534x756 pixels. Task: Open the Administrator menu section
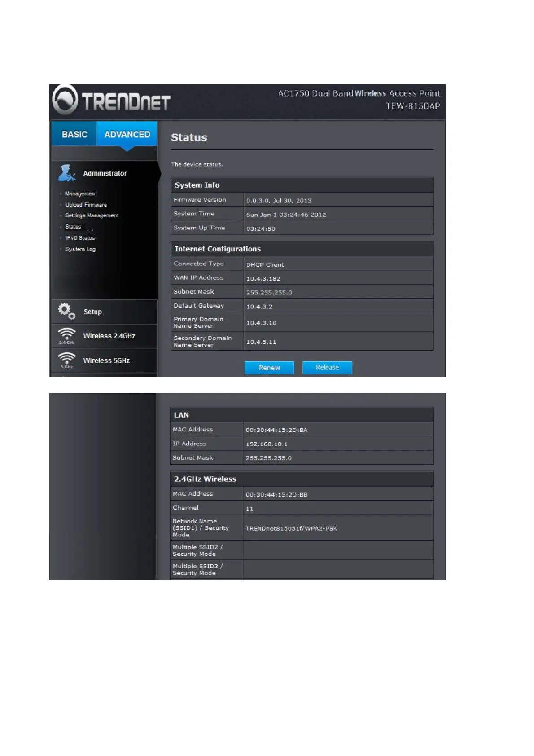pos(105,173)
